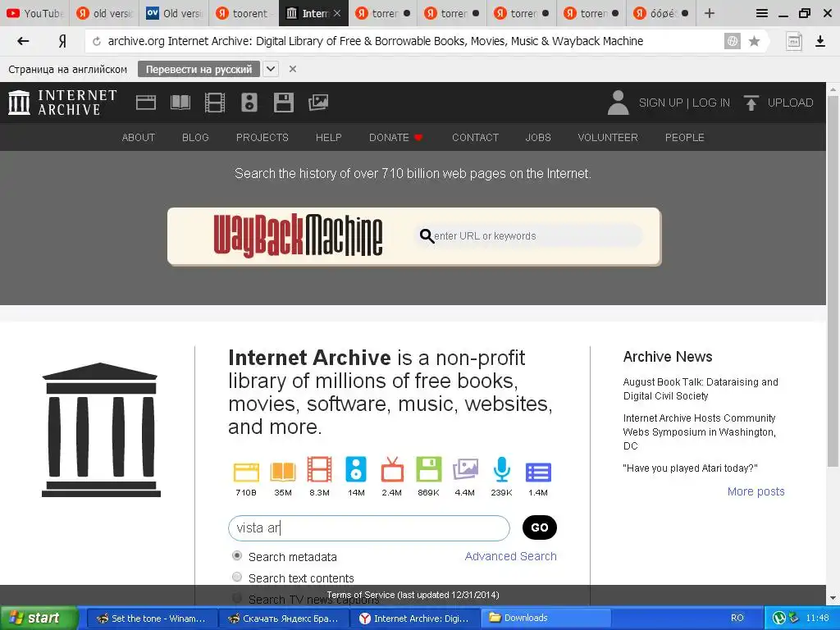Open the CONTACT menu item
Screen dimensions: 840x630
475,138
